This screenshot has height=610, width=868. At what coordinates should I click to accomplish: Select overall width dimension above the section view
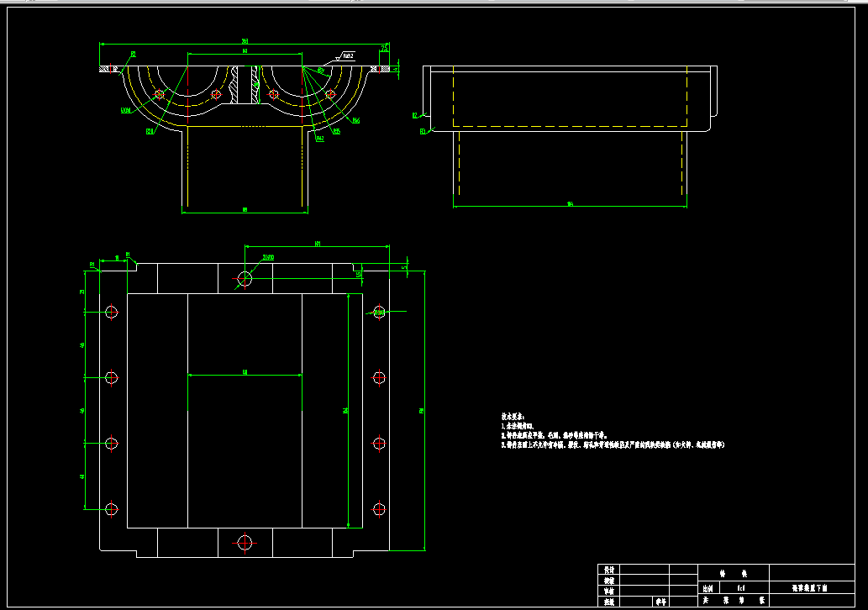tap(245, 43)
